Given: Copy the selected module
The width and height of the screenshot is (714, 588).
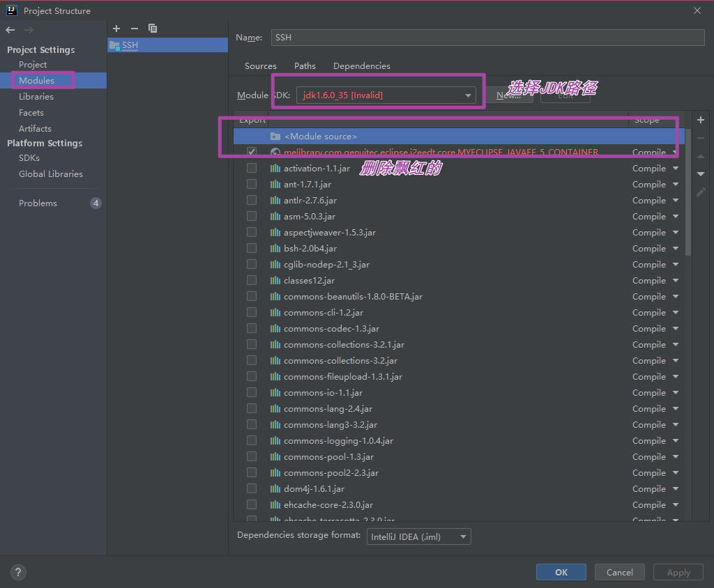Looking at the screenshot, I should point(153,29).
